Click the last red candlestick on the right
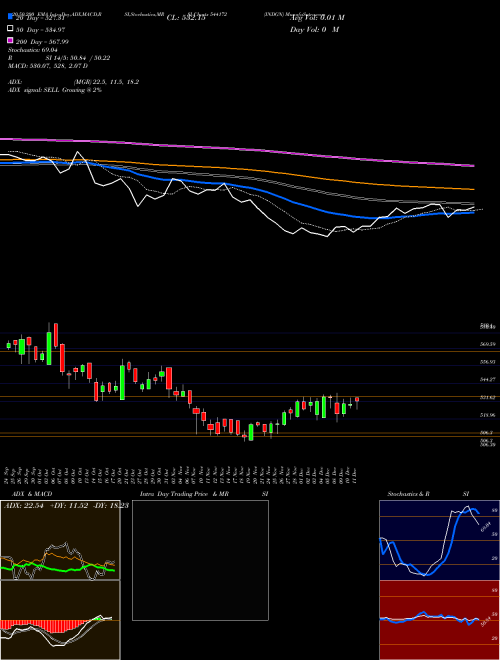The image size is (500, 660). (x=357, y=399)
